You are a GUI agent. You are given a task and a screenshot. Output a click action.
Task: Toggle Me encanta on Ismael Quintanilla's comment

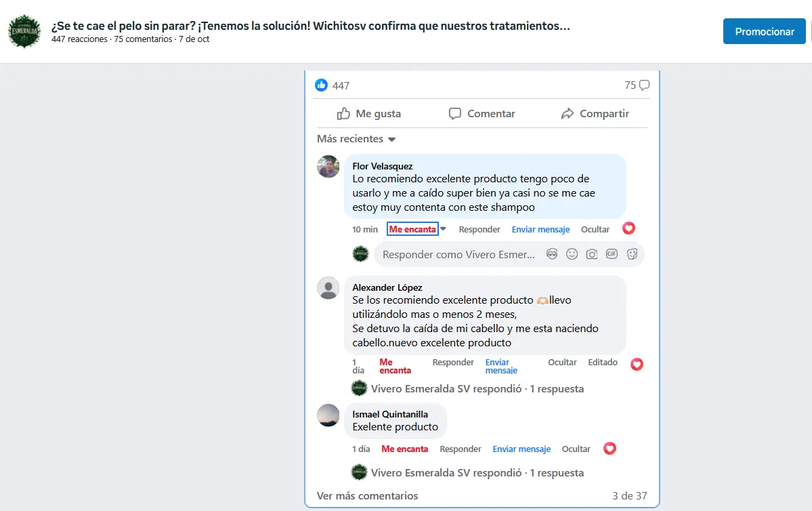(x=404, y=449)
